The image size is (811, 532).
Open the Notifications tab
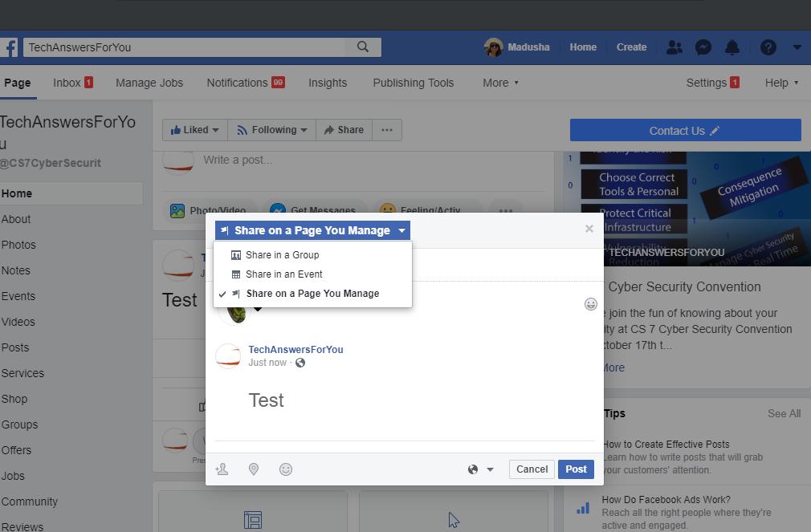click(x=246, y=83)
